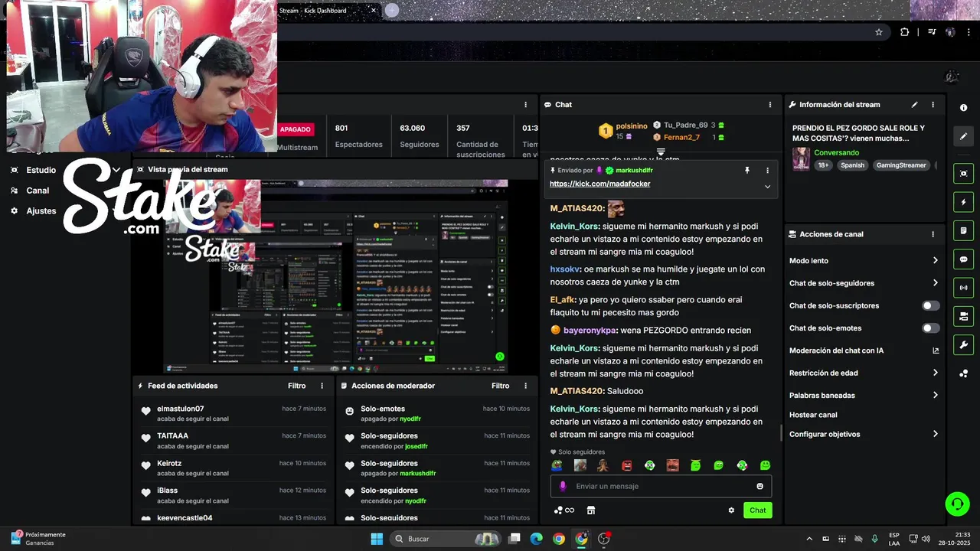Toggle the stream preview widget icon in sidebar

[963, 174]
